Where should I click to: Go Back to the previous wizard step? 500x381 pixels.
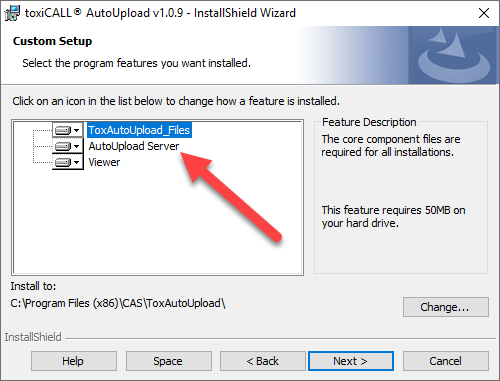262,361
